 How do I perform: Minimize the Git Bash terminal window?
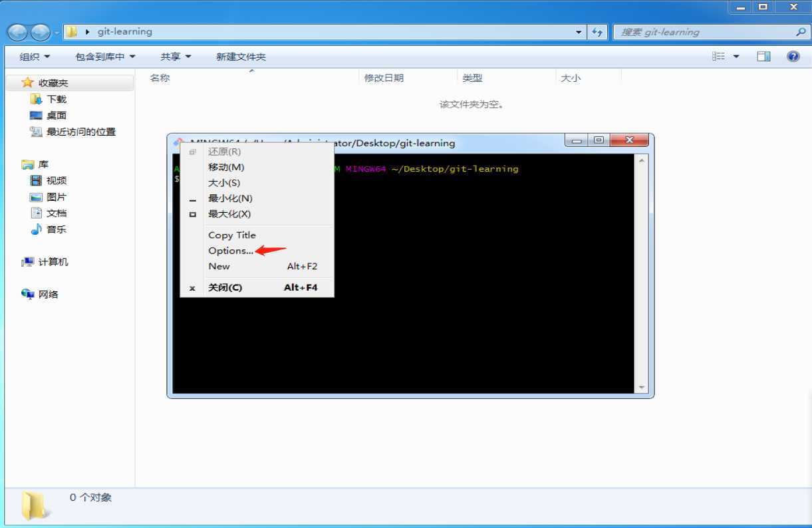click(576, 140)
